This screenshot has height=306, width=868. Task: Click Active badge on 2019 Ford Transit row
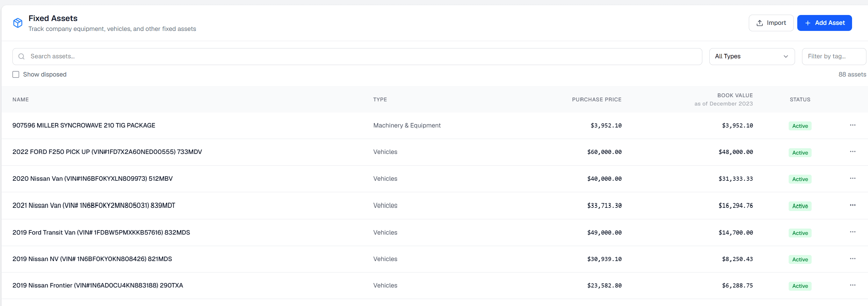tap(800, 233)
